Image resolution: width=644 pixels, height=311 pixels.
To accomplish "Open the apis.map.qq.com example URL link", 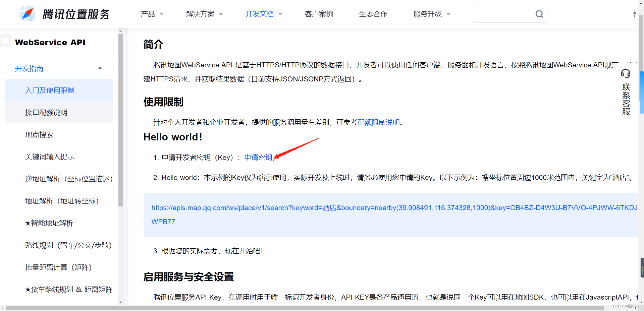I will (x=394, y=214).
